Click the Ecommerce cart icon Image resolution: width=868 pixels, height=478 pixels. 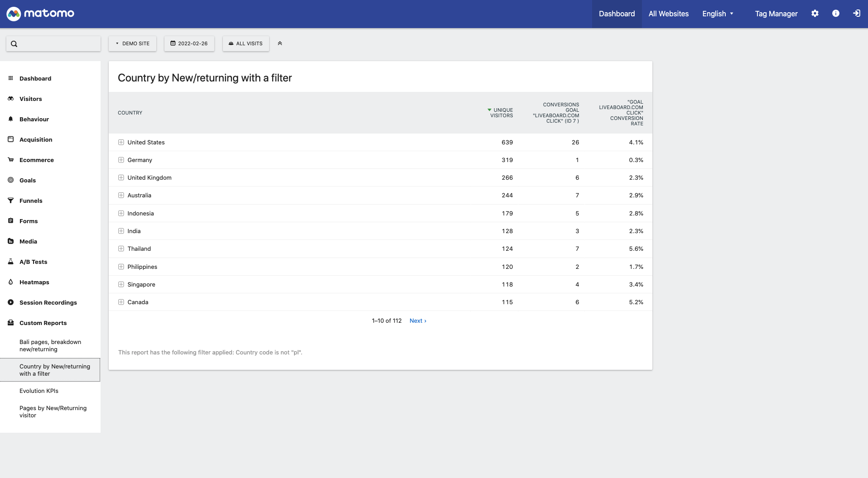(11, 160)
